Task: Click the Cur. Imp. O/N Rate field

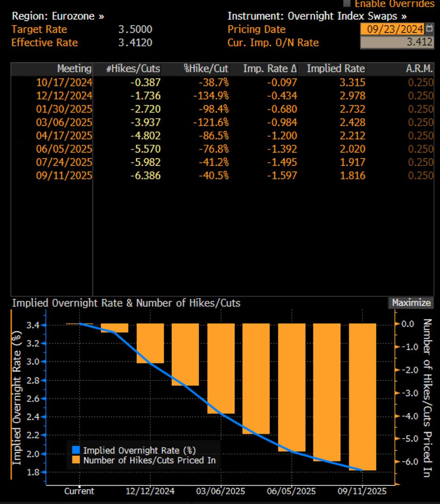Action: point(397,43)
